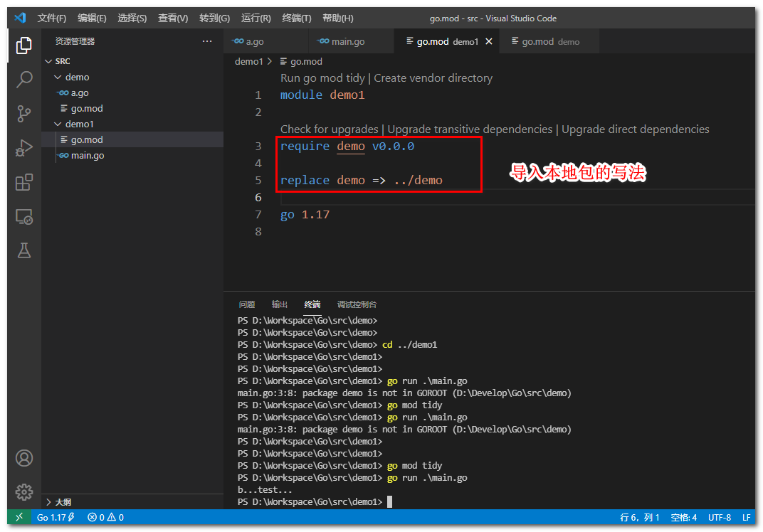
Task: Open the 运行(R) menu
Action: (256, 18)
